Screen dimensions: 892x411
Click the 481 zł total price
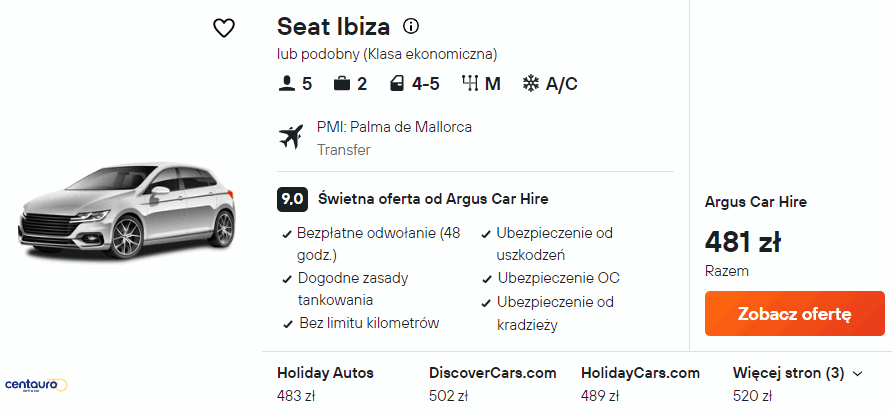pyautogui.click(x=743, y=241)
